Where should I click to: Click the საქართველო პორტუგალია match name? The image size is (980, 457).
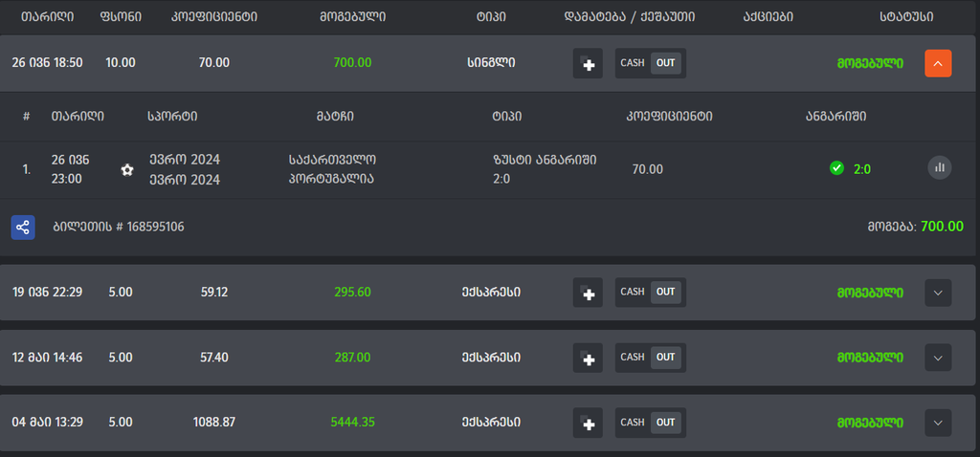tap(332, 169)
